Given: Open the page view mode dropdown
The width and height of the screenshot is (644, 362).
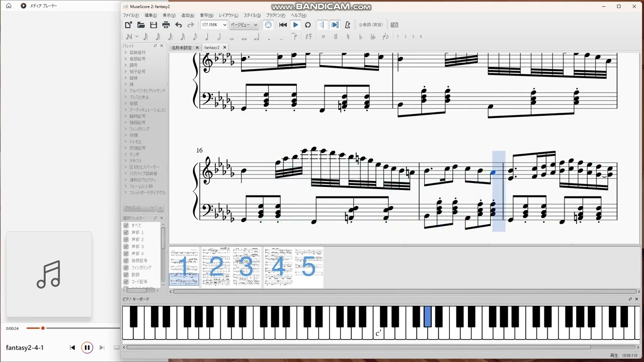Looking at the screenshot, I should tap(244, 25).
